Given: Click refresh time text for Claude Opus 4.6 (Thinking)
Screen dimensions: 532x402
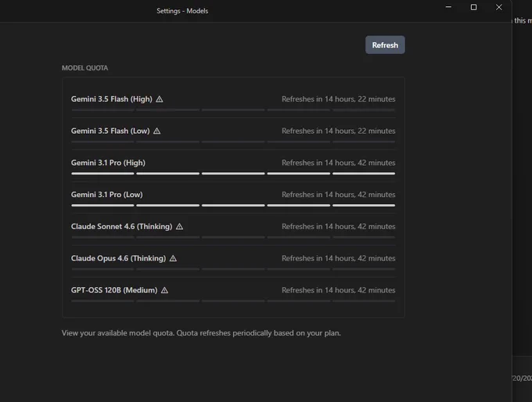Looking at the screenshot, I should (338, 259).
